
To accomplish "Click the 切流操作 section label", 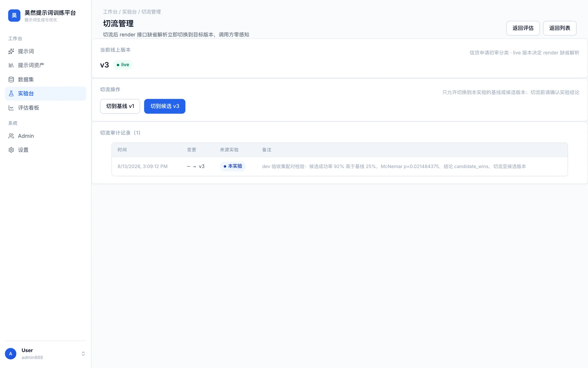I will (x=110, y=89).
